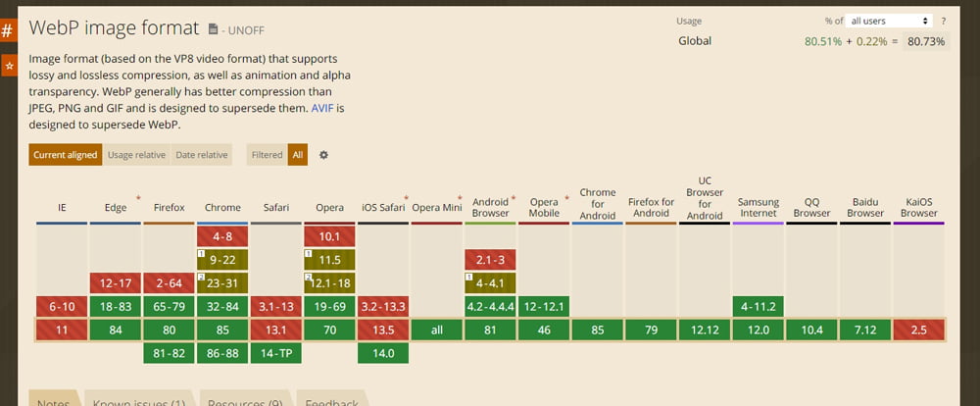Switch to Date relative view
The image size is (980, 406).
(x=201, y=155)
